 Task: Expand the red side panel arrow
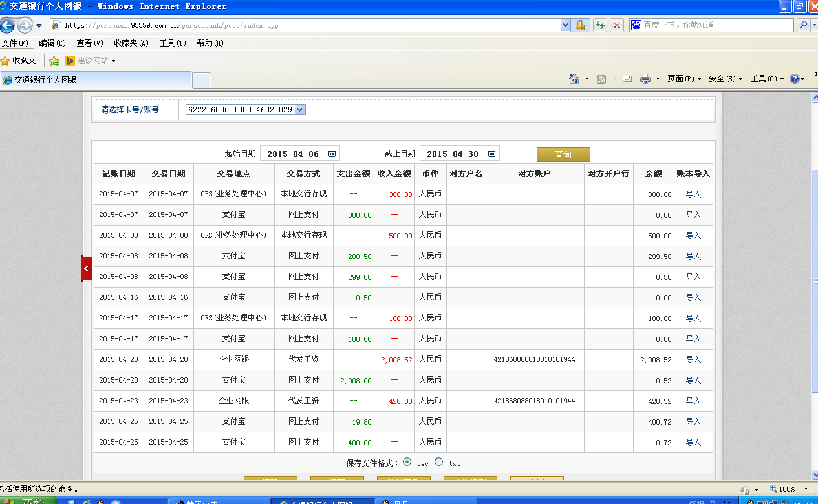(86, 268)
